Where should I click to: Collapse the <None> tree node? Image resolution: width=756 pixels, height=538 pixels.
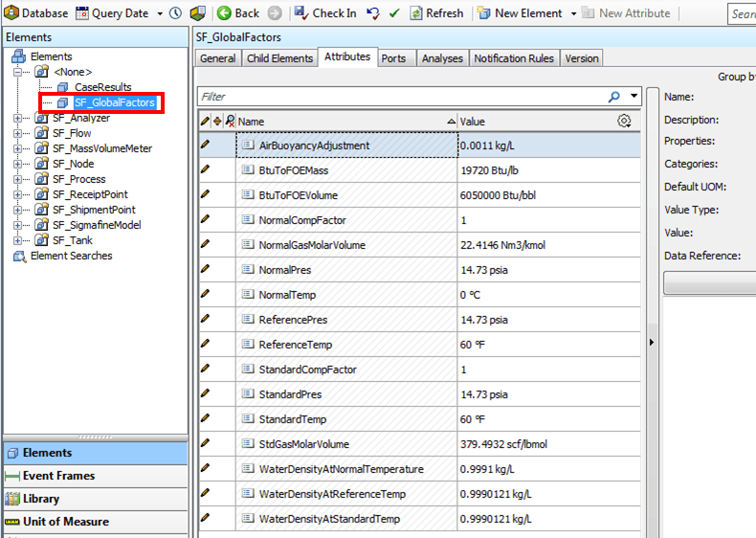[x=18, y=72]
